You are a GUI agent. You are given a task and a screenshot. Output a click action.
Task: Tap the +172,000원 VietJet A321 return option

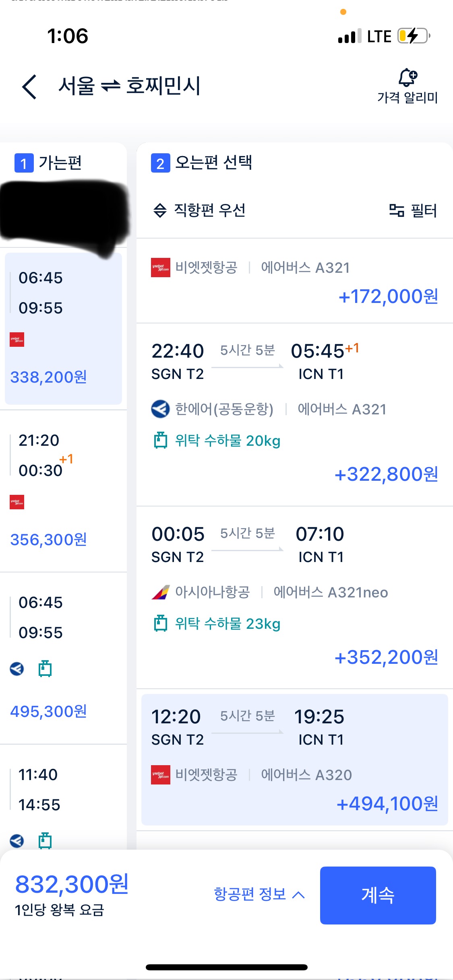click(294, 282)
